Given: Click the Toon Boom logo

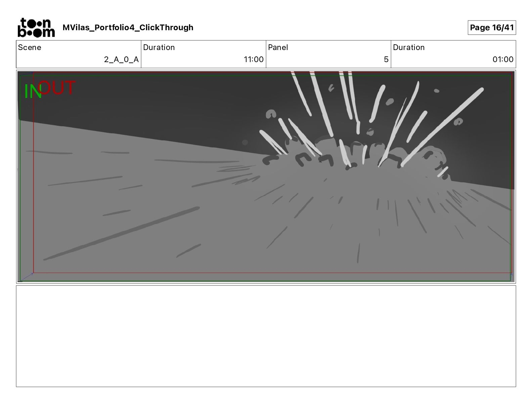Looking at the screenshot, I should 36,28.
